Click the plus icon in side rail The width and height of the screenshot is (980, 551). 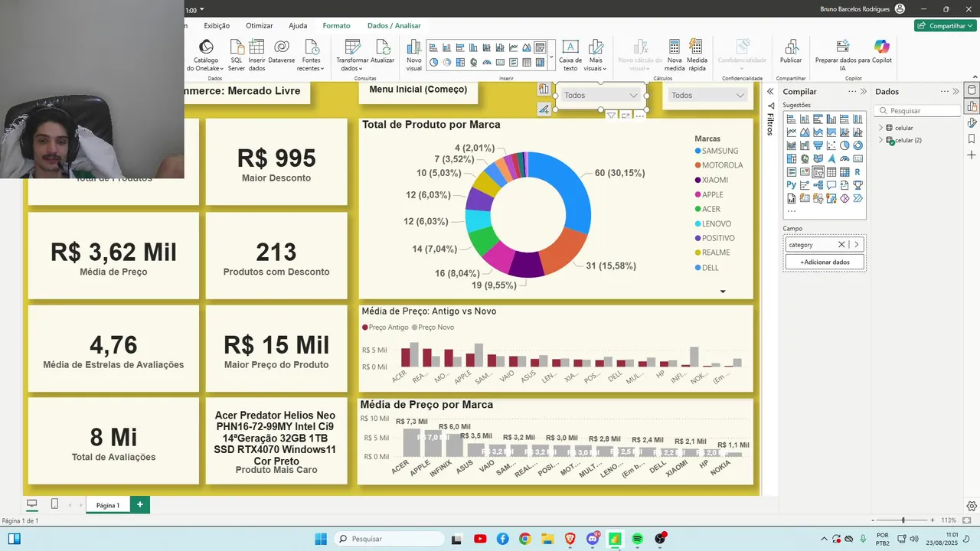pos(972,155)
